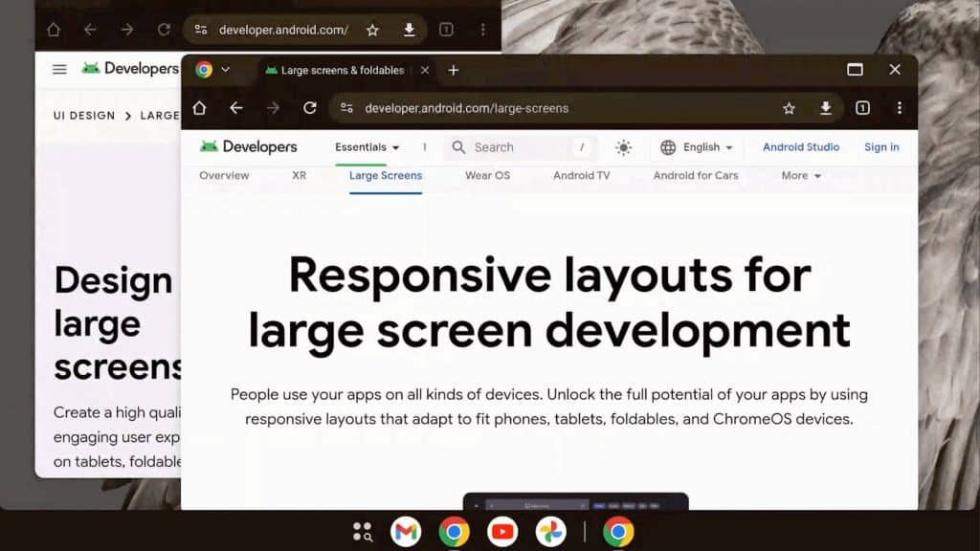Click the front window address bar URL
This screenshot has height=551, width=980.
[467, 108]
